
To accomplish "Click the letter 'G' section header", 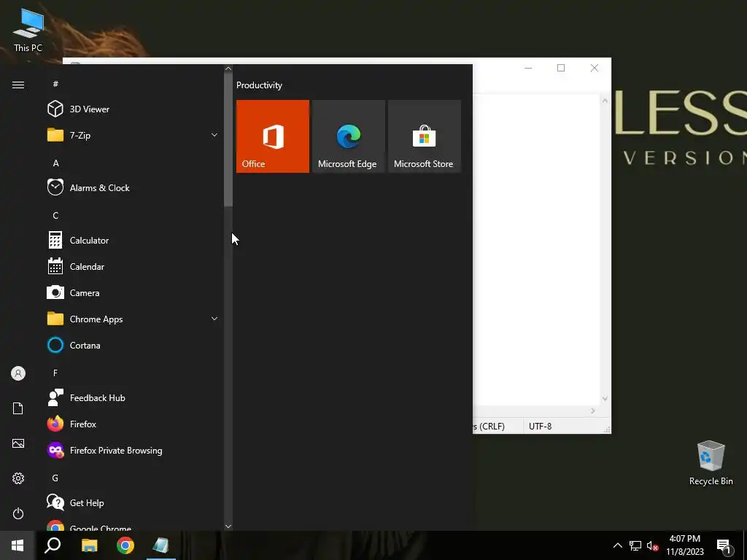I will pyautogui.click(x=55, y=478).
